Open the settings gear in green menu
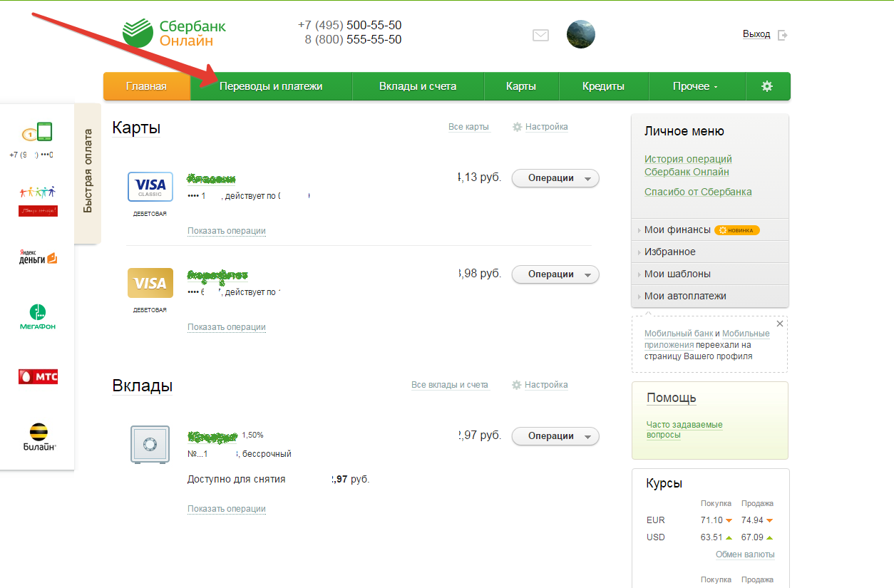 767,86
